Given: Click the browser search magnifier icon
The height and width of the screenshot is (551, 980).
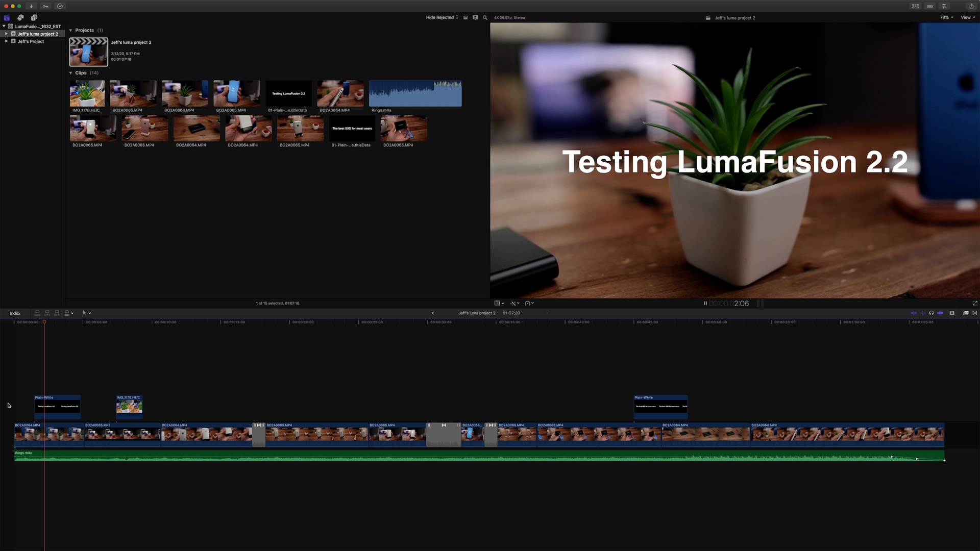Looking at the screenshot, I should coord(485,17).
